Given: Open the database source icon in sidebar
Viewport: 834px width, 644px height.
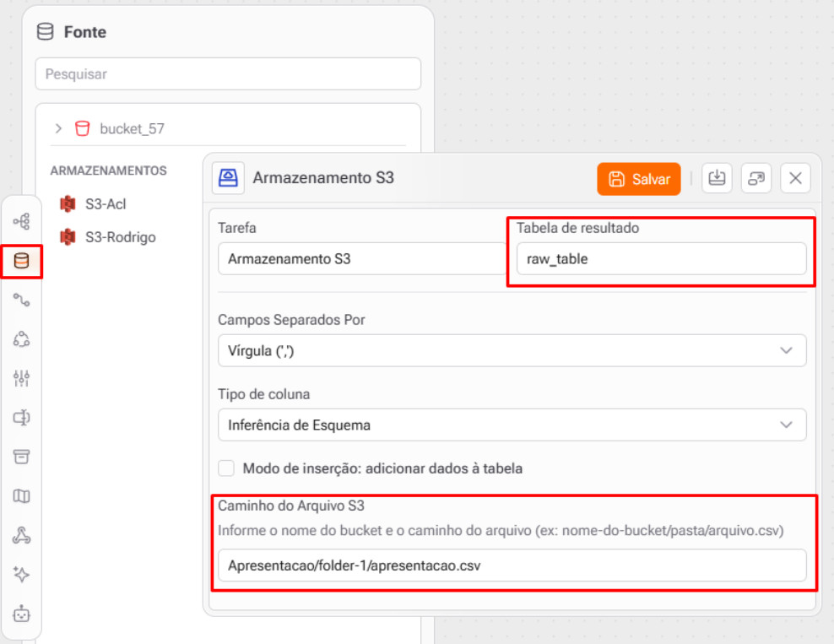Looking at the screenshot, I should point(22,261).
